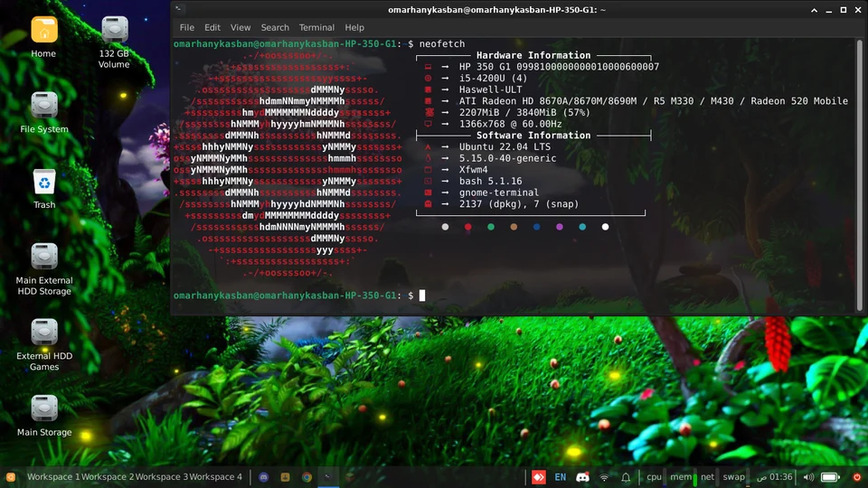Click the text '2137 (dpkg), 7 (snap)'
This screenshot has height=488, width=868.
519,204
